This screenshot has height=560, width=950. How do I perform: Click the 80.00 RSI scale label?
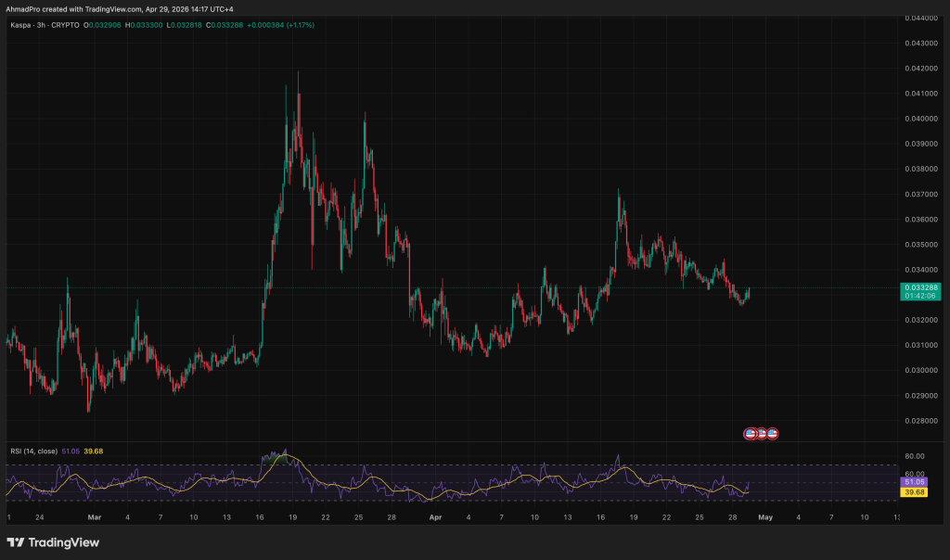pyautogui.click(x=914, y=456)
